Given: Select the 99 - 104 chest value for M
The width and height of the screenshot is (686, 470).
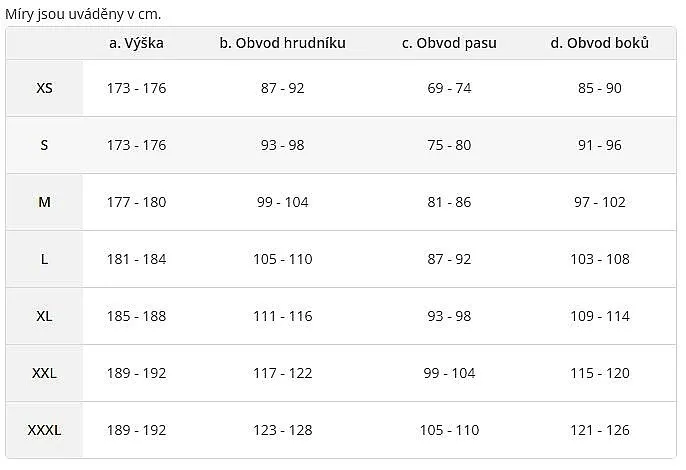Looking at the screenshot, I should click(x=283, y=202).
